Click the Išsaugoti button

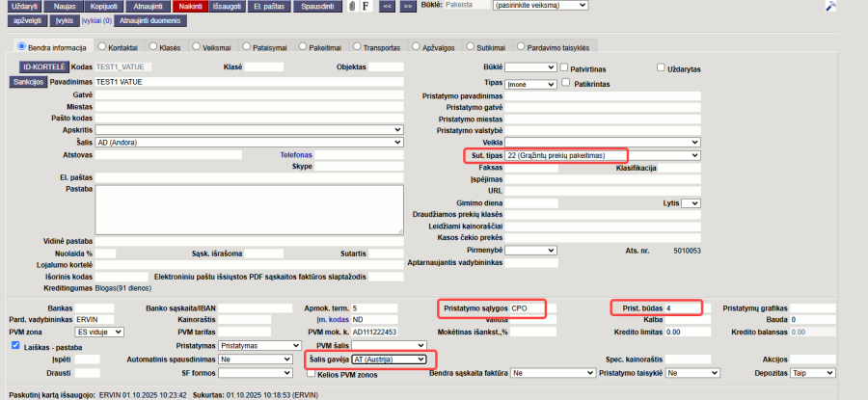point(227,7)
